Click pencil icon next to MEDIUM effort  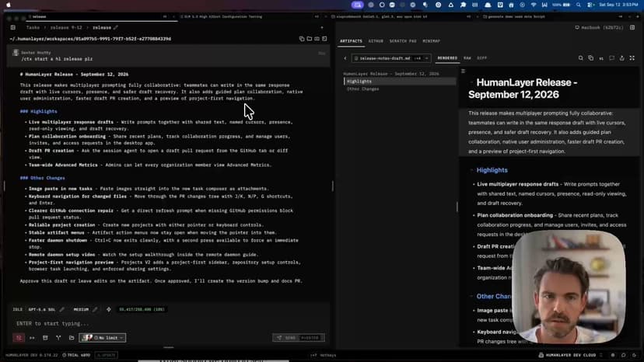click(95, 309)
